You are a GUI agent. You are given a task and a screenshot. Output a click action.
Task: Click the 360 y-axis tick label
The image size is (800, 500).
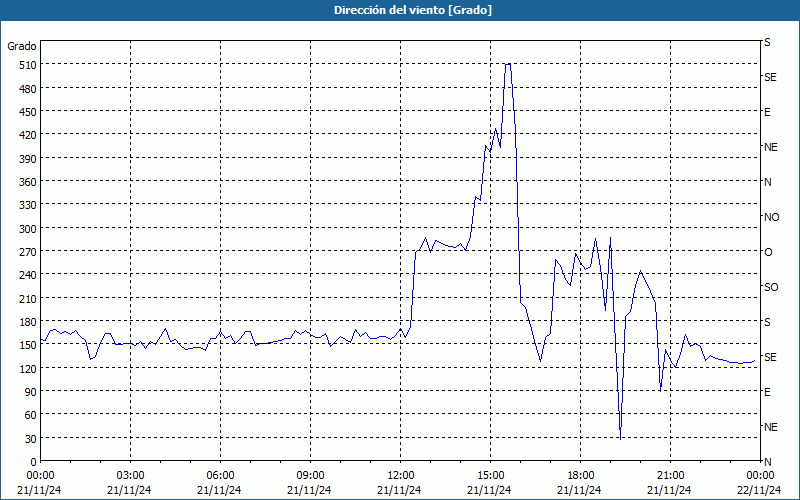tap(28, 182)
